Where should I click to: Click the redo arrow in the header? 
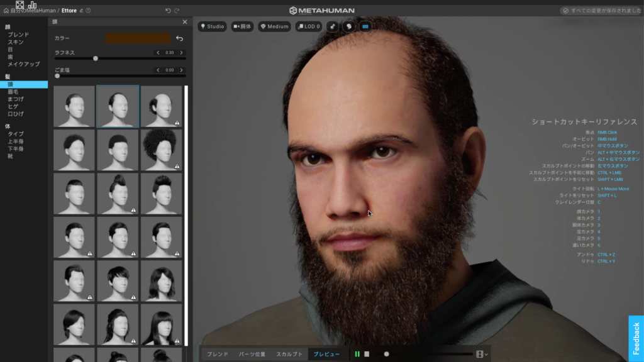click(177, 11)
